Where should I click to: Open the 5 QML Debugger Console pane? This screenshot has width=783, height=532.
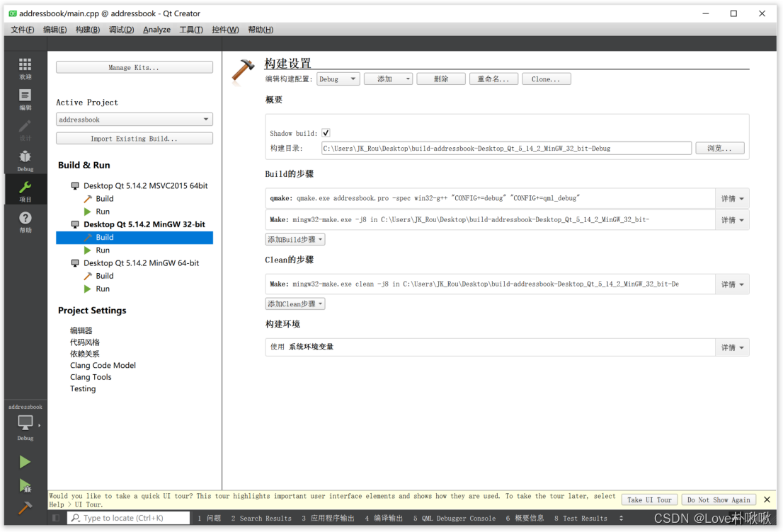[455, 518]
